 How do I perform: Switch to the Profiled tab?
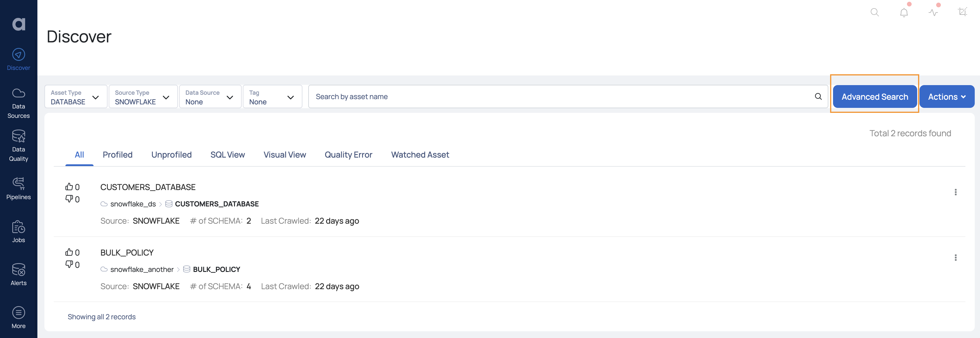click(117, 155)
